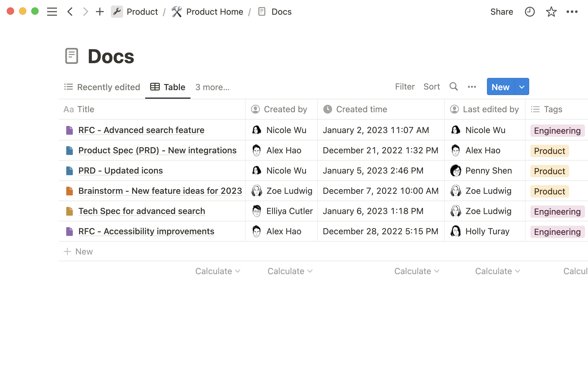
Task: Open Calculate dropdown under Created time
Action: [x=417, y=271]
